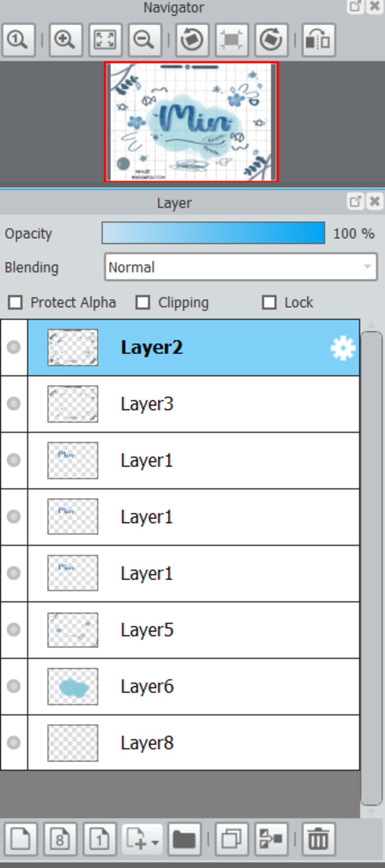The width and height of the screenshot is (385, 868).
Task: Reset zoom to 100% in Navigator
Action: tap(18, 40)
